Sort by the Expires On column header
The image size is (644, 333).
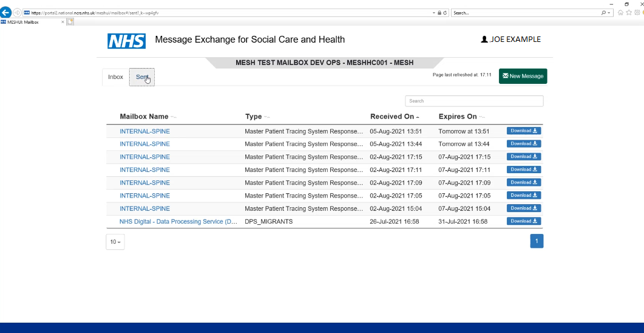coord(458,116)
